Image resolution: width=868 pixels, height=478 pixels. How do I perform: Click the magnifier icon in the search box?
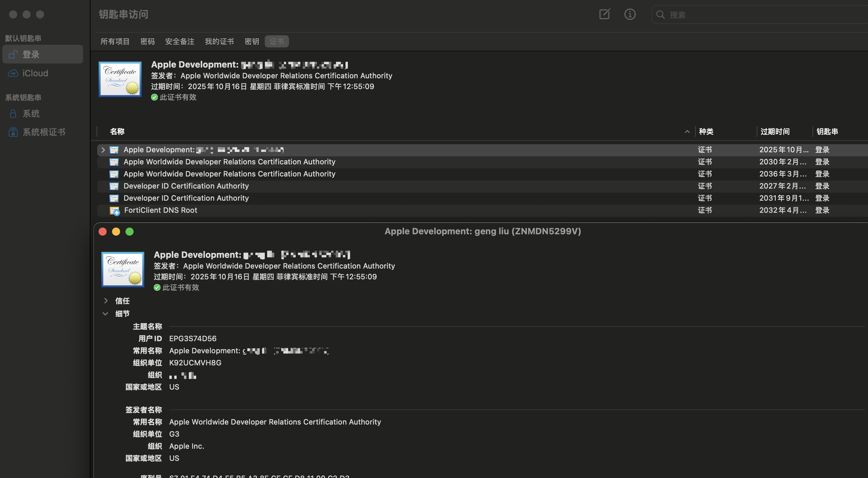coord(660,15)
